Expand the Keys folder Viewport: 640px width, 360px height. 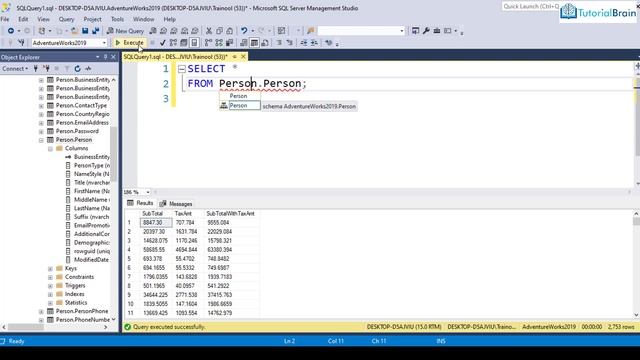tap(50, 269)
